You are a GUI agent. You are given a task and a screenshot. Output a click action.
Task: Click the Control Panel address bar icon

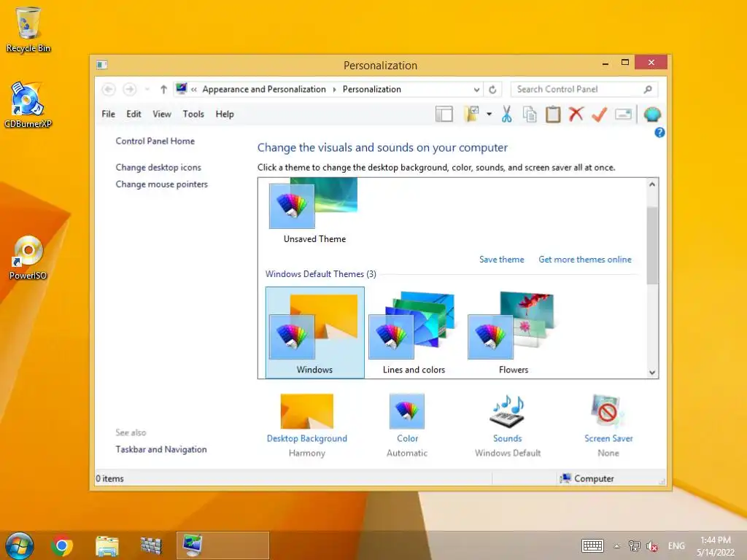[x=182, y=88]
